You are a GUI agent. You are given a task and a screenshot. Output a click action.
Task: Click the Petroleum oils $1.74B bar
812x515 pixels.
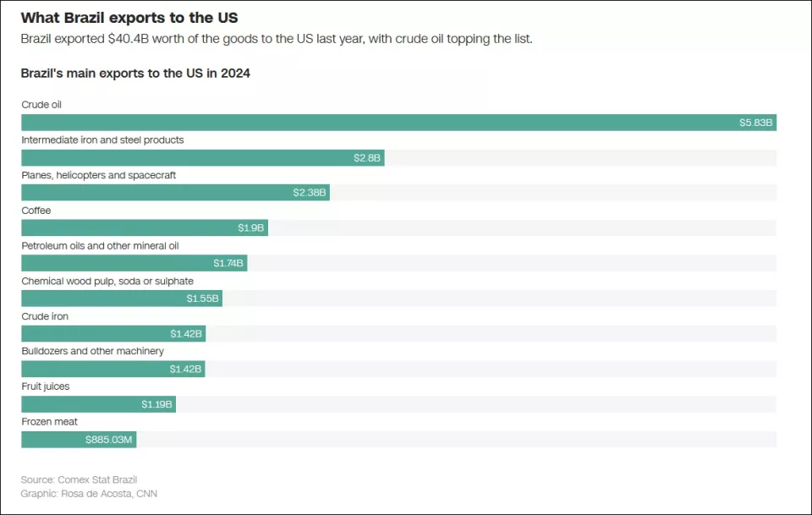134,263
